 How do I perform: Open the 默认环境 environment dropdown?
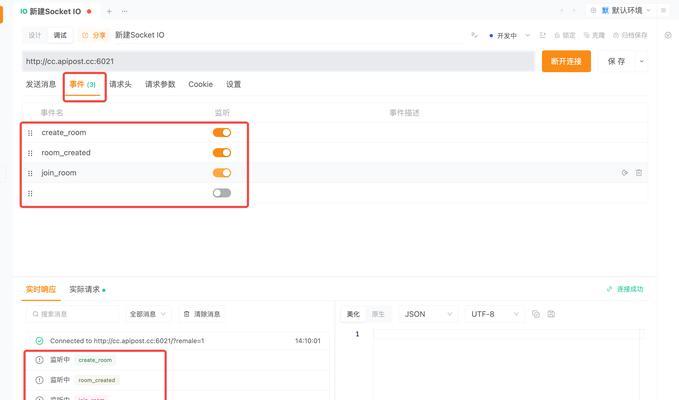tap(626, 10)
